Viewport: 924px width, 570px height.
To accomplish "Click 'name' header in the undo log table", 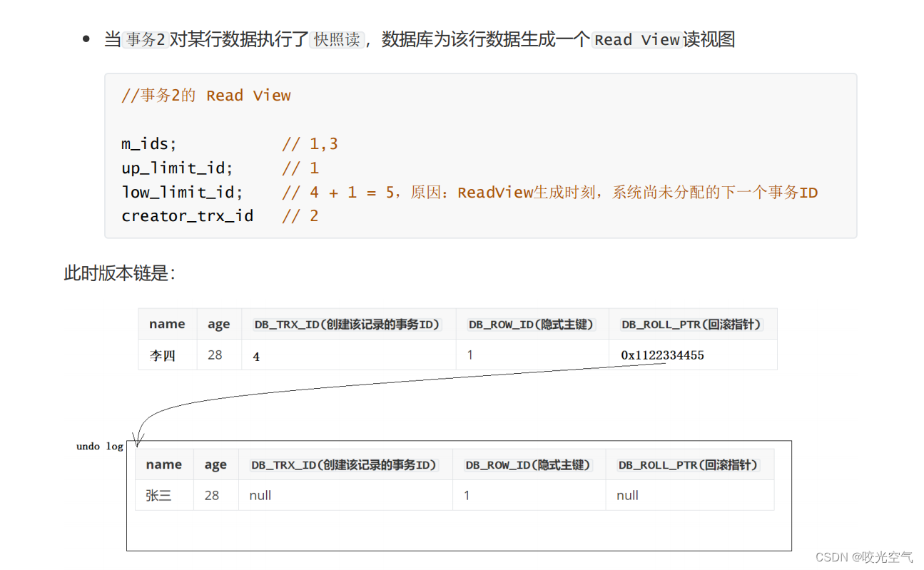I will (164, 464).
